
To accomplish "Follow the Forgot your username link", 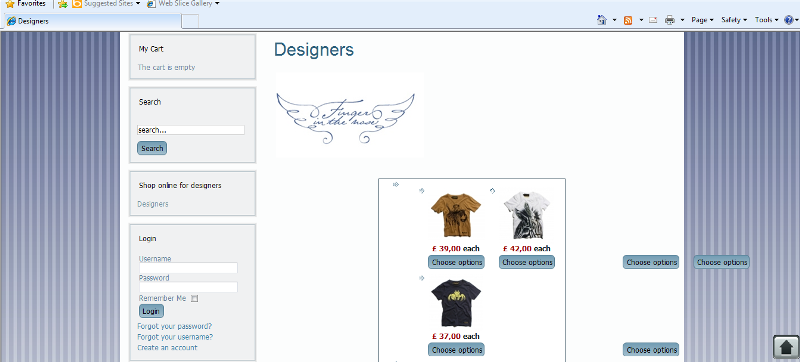I will pyautogui.click(x=175, y=337).
